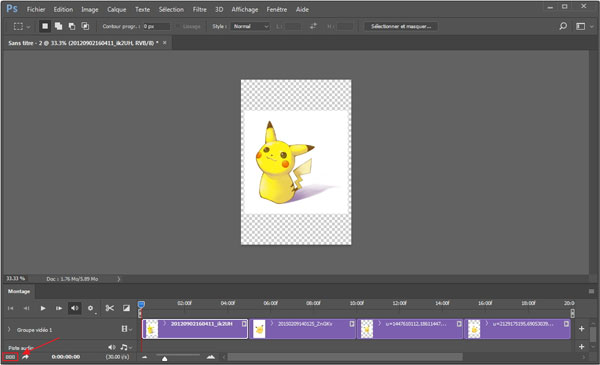Image resolution: width=600 pixels, height=365 pixels.
Task: Click the timeline horizontal scrollbar
Action: (345, 357)
